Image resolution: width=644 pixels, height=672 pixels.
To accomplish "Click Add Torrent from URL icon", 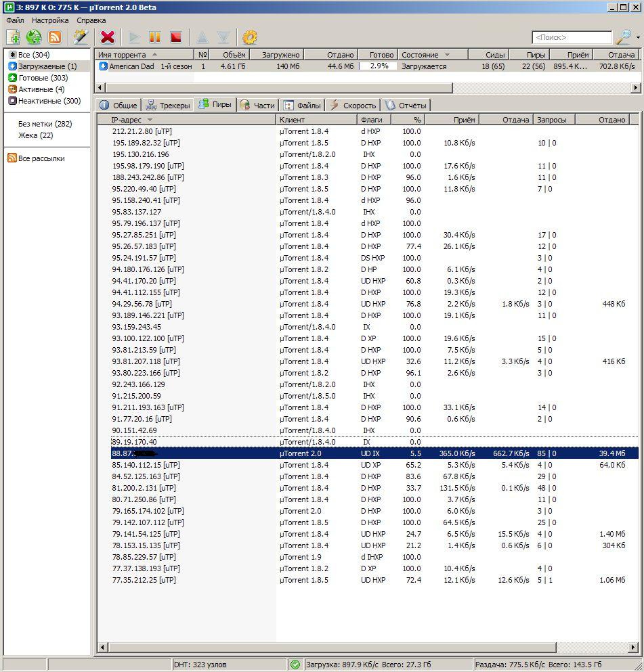I will click(x=34, y=37).
